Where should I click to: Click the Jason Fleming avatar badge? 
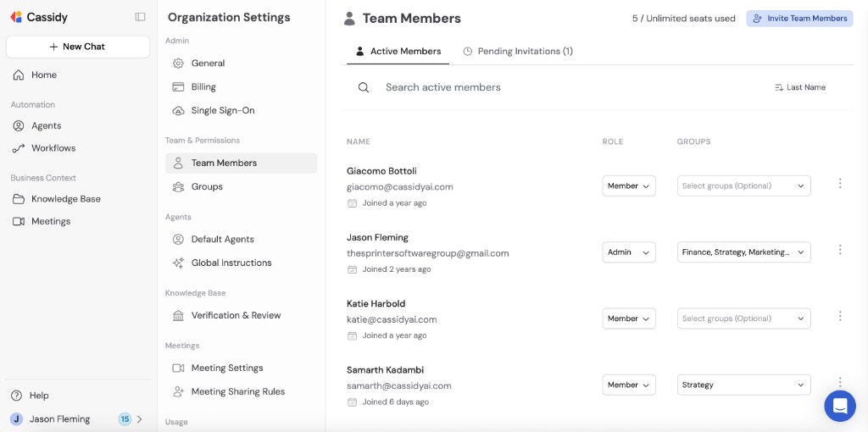tap(17, 418)
